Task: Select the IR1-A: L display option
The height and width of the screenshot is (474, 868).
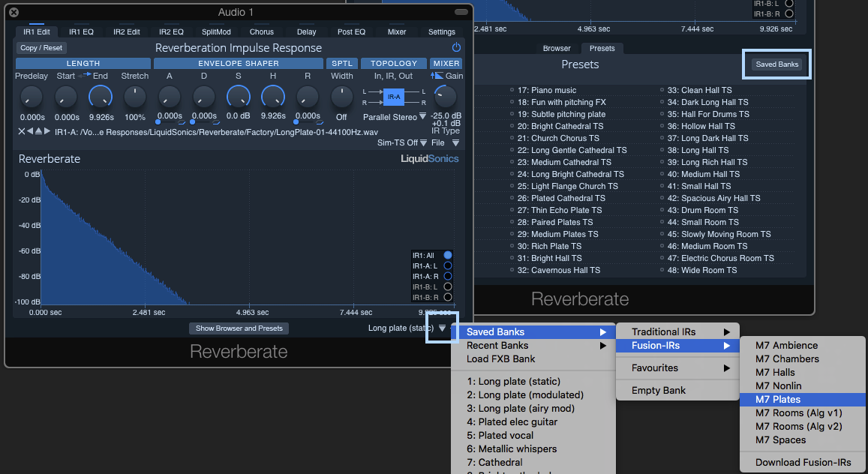Action: [x=448, y=265]
